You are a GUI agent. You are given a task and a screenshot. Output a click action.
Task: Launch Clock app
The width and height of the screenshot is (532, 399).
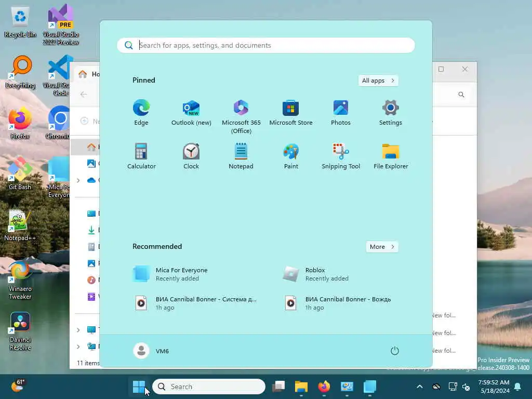point(191,156)
